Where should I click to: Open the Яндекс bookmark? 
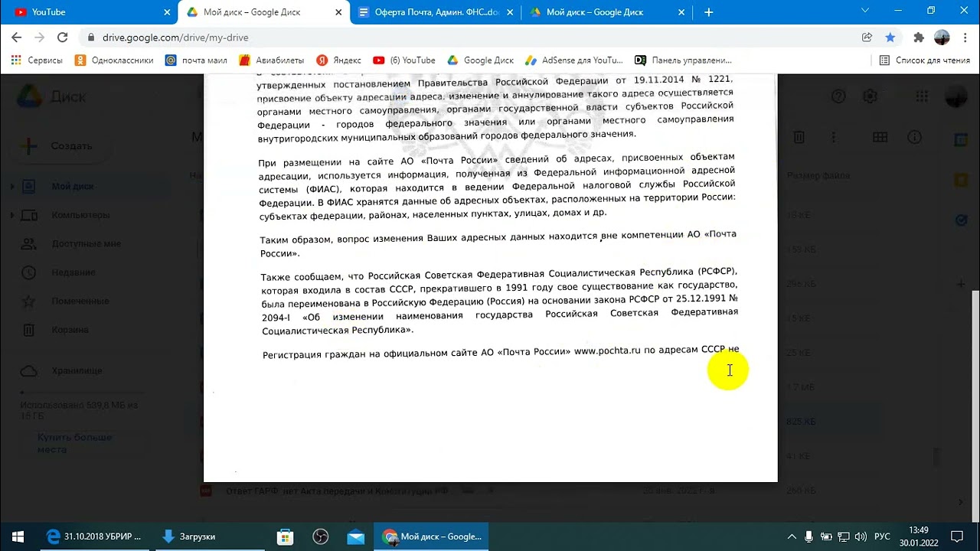click(x=338, y=60)
